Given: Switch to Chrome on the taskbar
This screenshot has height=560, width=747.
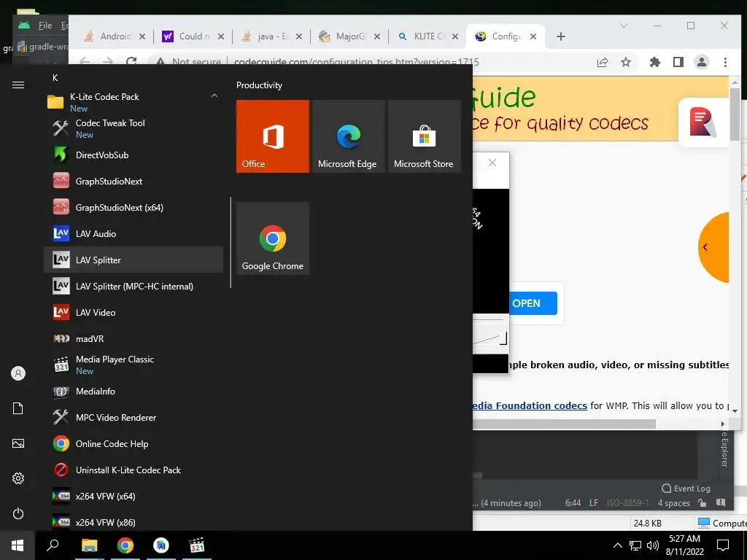Looking at the screenshot, I should pos(125,545).
